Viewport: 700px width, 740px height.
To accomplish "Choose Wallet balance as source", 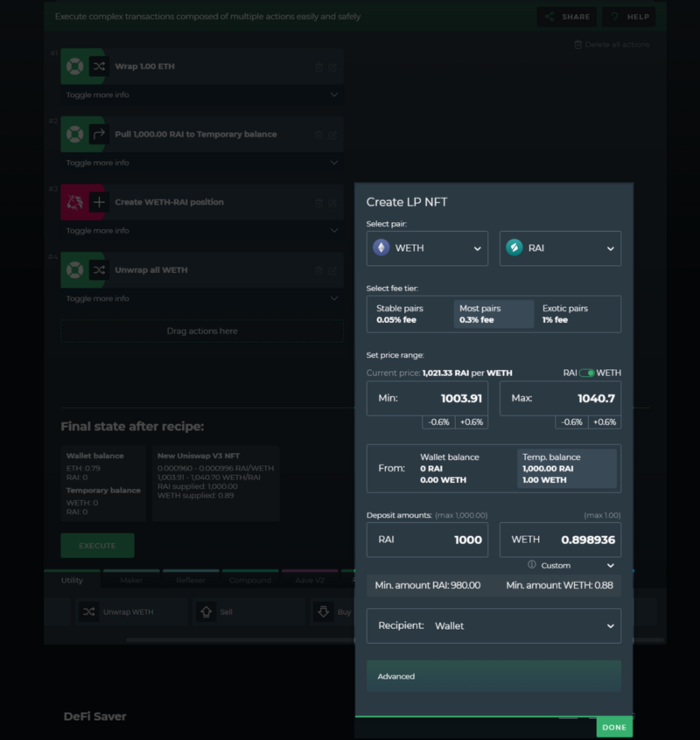I will click(465, 468).
